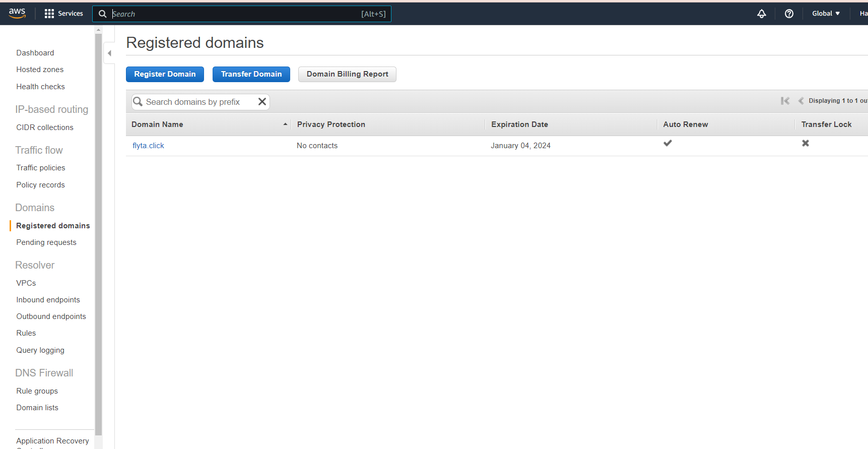
Task: Open CIDR collections in the sidebar
Action: (44, 127)
